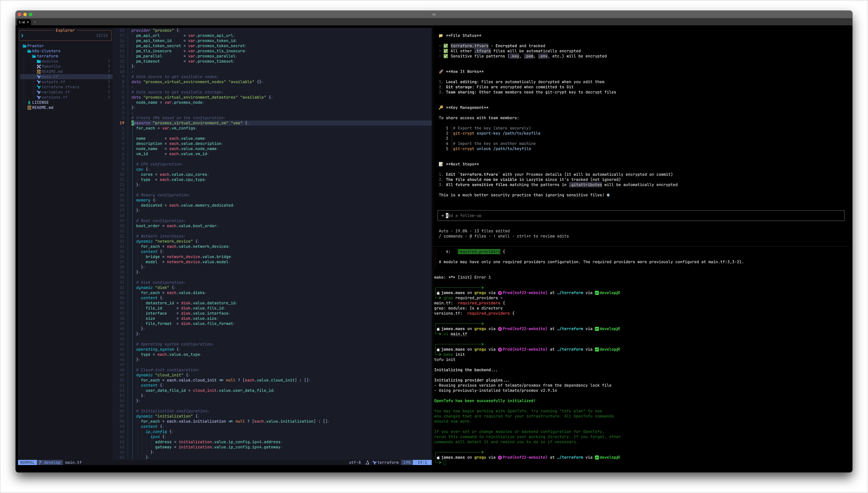Open versions.tf in the explorer
This screenshot has height=493, width=868.
[54, 97]
